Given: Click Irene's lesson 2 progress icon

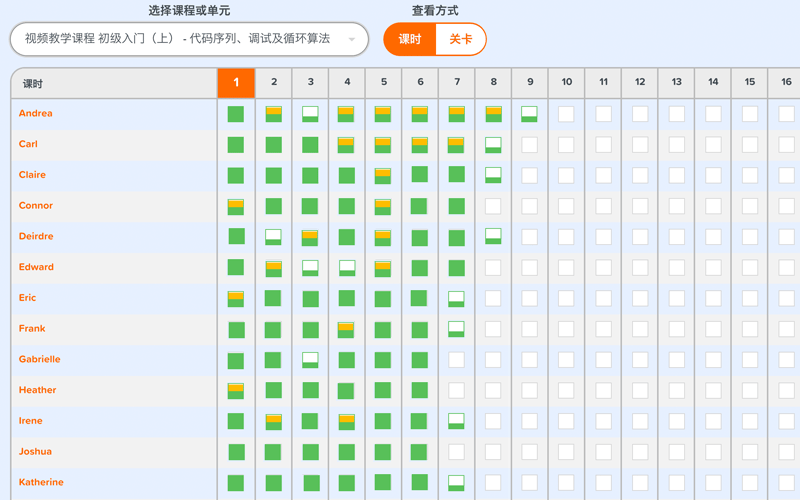Looking at the screenshot, I should pyautogui.click(x=273, y=421).
